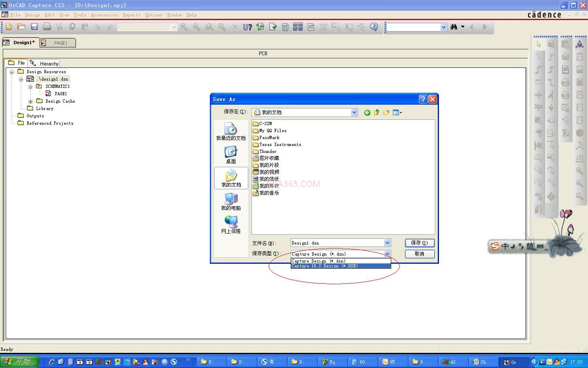The height and width of the screenshot is (368, 588).
Task: Select 我的电脑 in the places bar
Action: tap(231, 202)
